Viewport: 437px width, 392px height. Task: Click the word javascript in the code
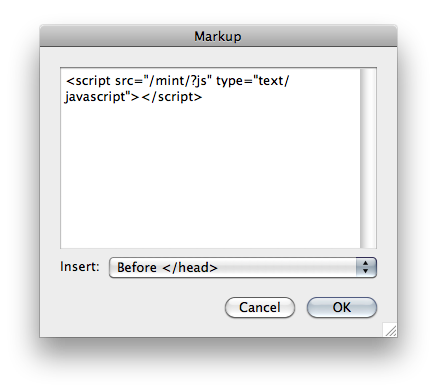coord(95,97)
